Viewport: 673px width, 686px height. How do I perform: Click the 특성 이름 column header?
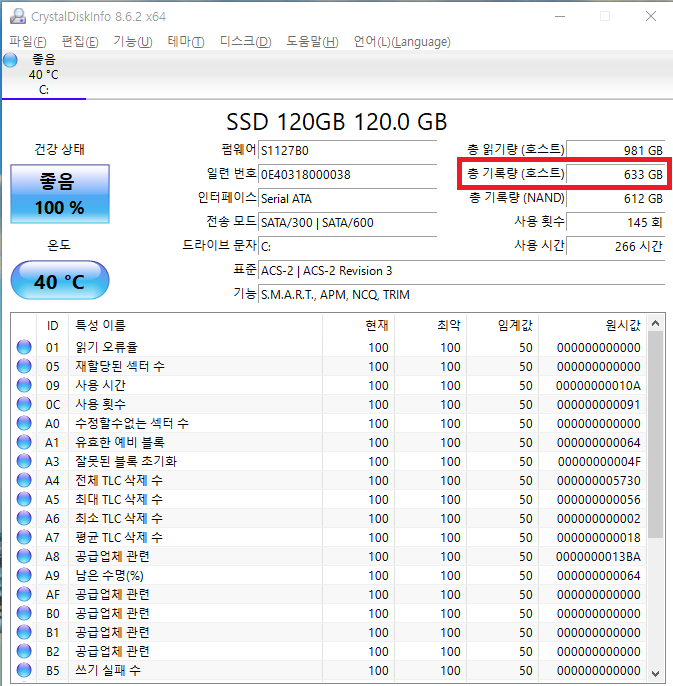(195, 326)
